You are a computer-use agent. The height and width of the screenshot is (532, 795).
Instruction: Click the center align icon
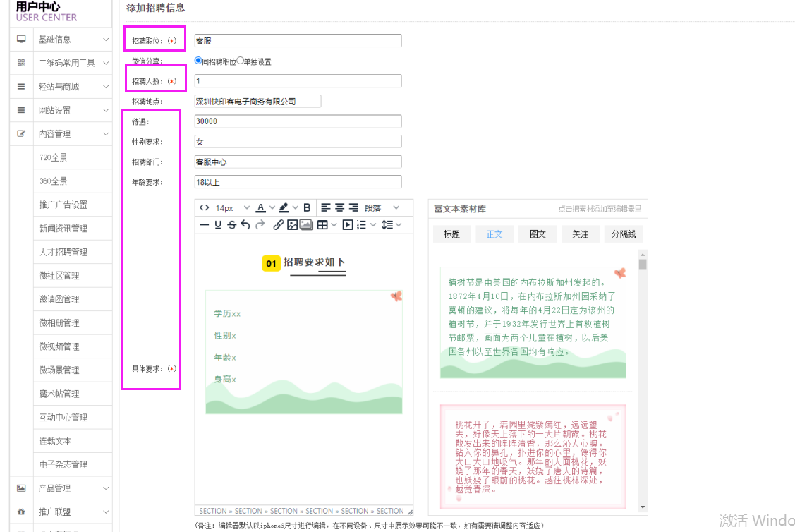[x=339, y=207]
